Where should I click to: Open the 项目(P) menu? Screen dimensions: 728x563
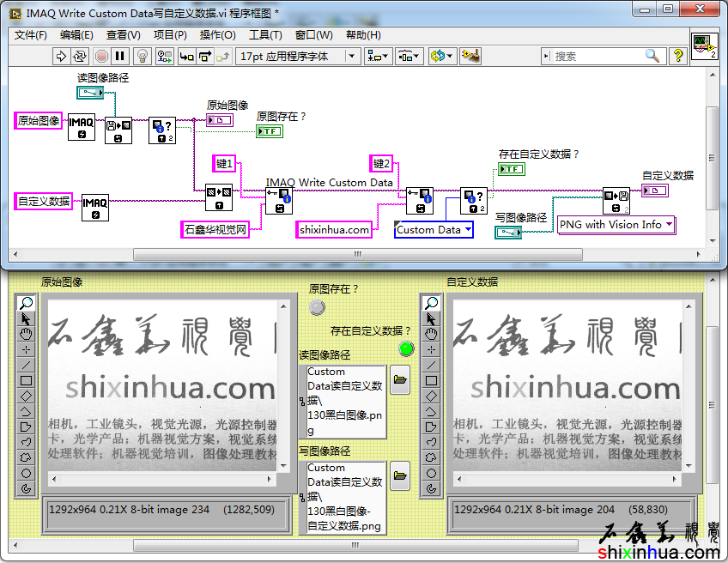tap(170, 35)
